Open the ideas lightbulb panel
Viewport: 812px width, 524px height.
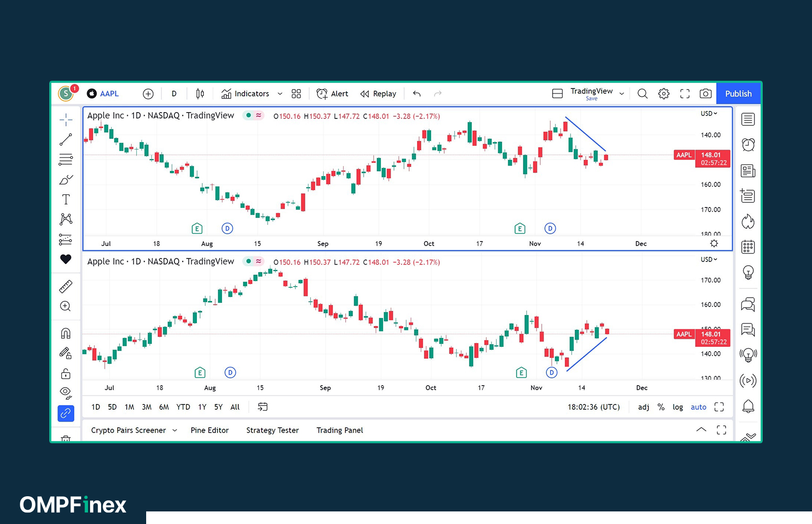(748, 272)
